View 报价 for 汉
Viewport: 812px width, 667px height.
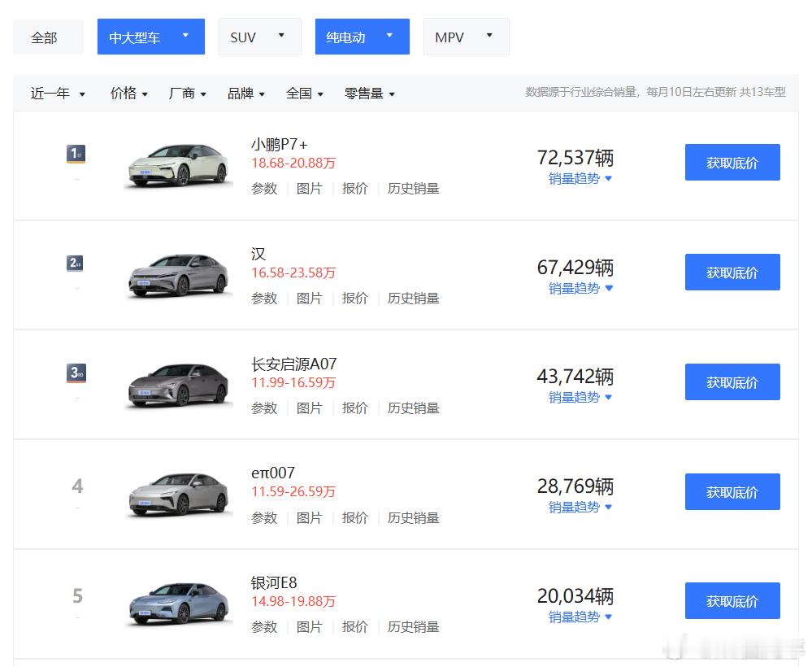click(x=354, y=299)
